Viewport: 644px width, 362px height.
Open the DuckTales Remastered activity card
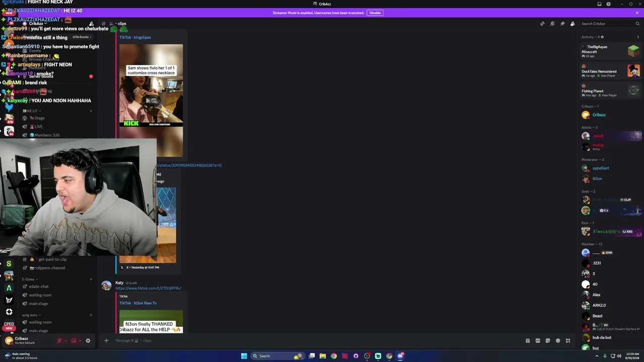(x=611, y=71)
